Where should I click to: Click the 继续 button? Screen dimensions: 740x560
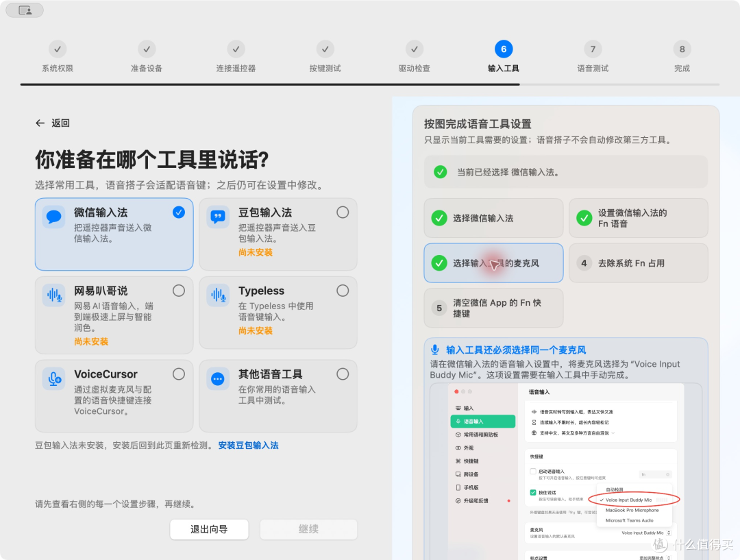click(308, 529)
